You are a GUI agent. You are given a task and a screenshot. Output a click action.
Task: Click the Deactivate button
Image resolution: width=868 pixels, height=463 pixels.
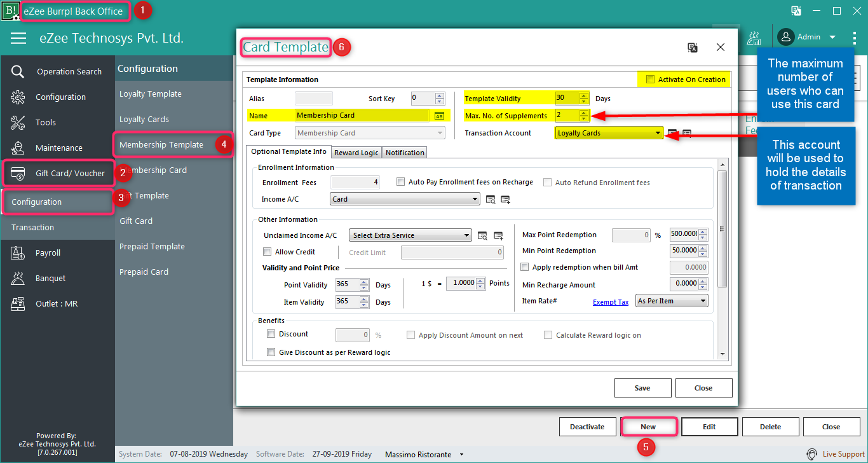pyautogui.click(x=587, y=427)
